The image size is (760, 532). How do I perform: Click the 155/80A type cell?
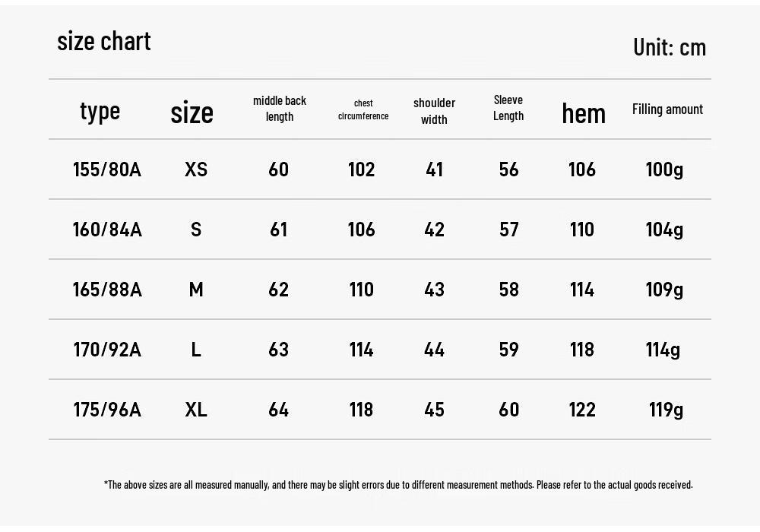point(107,169)
